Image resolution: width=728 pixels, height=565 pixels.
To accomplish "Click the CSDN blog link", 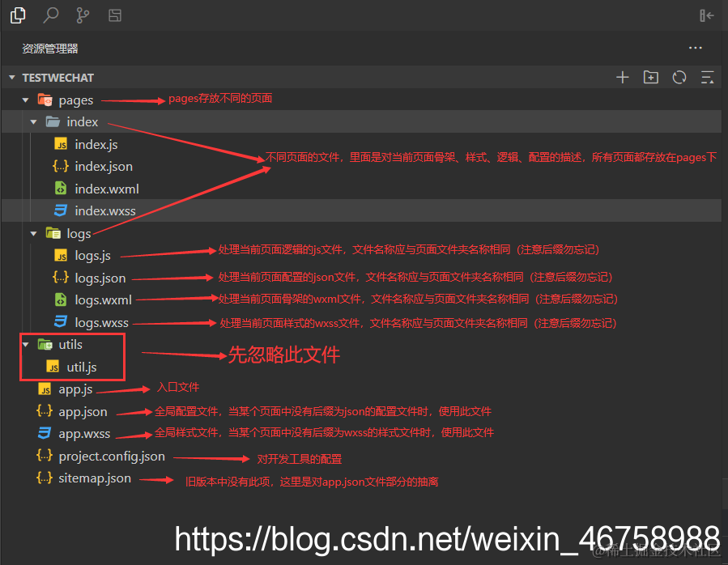I will (445, 537).
